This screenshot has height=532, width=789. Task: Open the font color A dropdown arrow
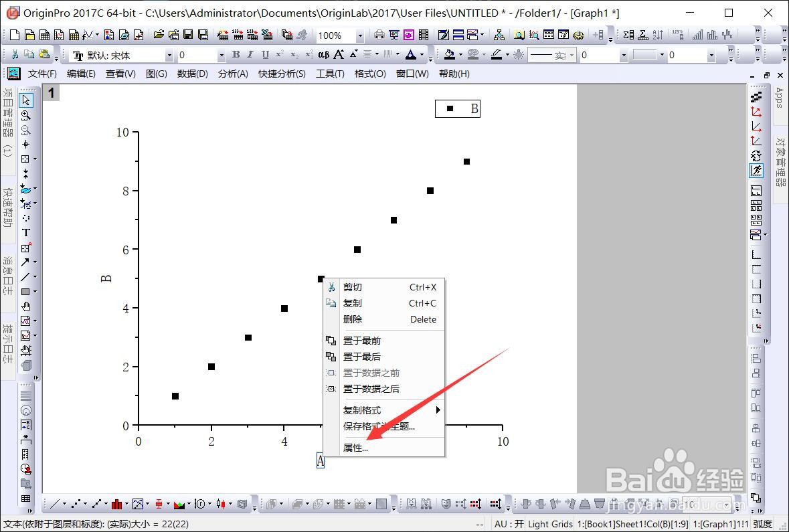pyautogui.click(x=422, y=54)
